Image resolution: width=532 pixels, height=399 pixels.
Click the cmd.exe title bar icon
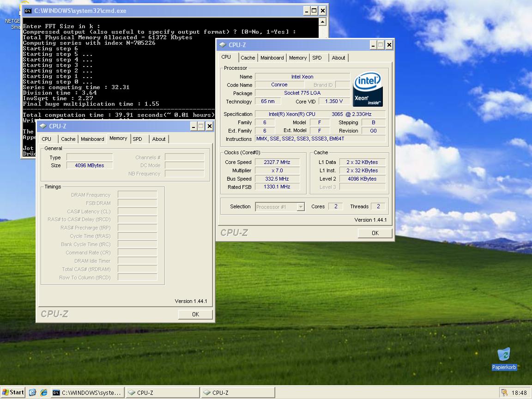(x=28, y=11)
